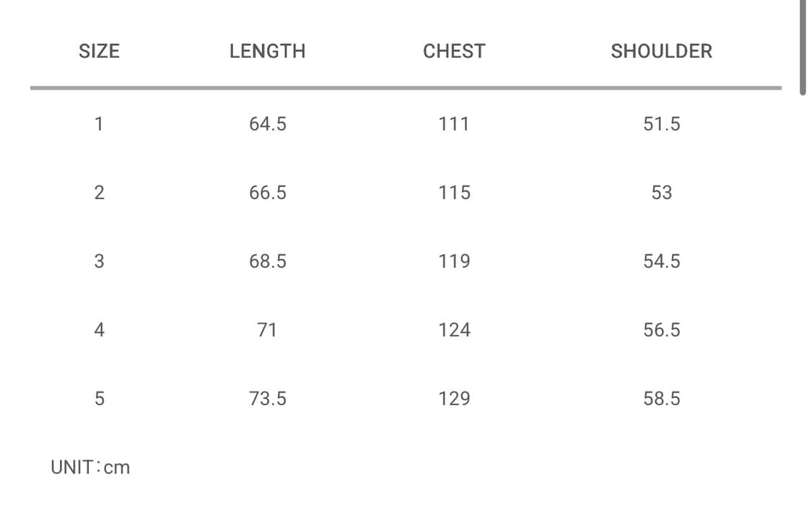812x516 pixels.
Task: Click the SIZE column header
Action: pos(99,51)
